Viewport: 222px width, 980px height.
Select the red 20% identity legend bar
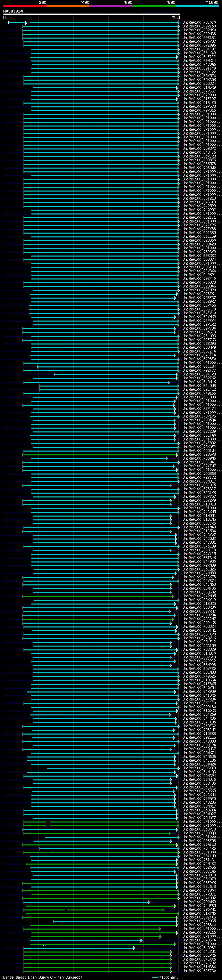[25, 6]
